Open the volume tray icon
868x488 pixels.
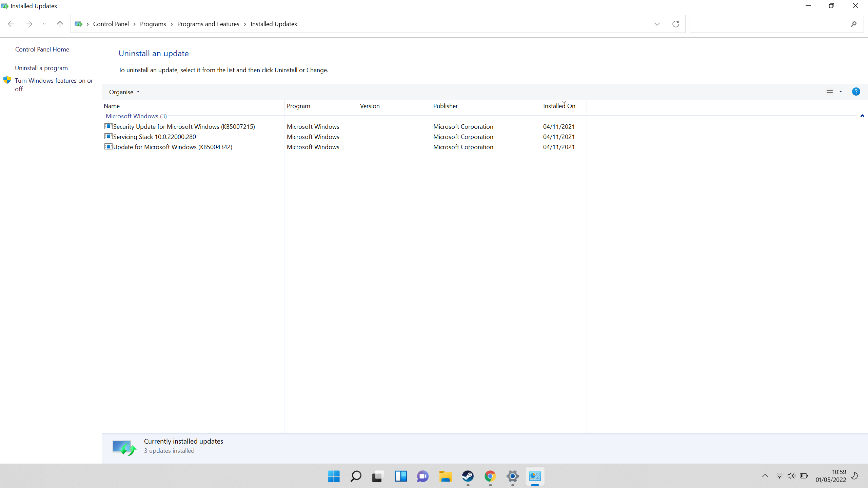(x=791, y=476)
